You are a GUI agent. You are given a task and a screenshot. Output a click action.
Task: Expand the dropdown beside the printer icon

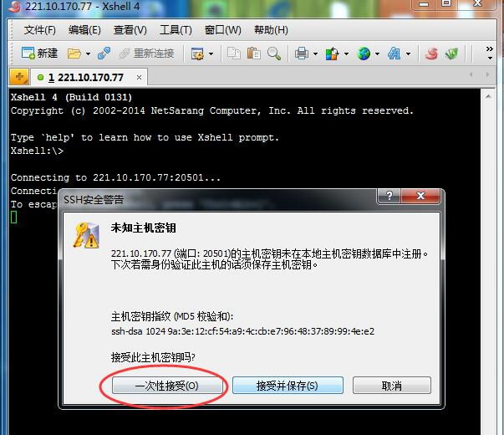315,54
